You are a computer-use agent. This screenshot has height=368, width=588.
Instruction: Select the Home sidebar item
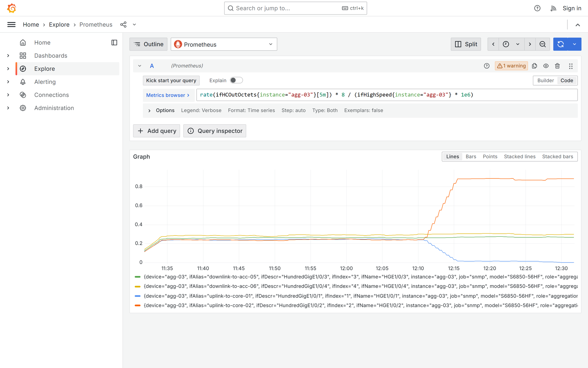pyautogui.click(x=42, y=43)
